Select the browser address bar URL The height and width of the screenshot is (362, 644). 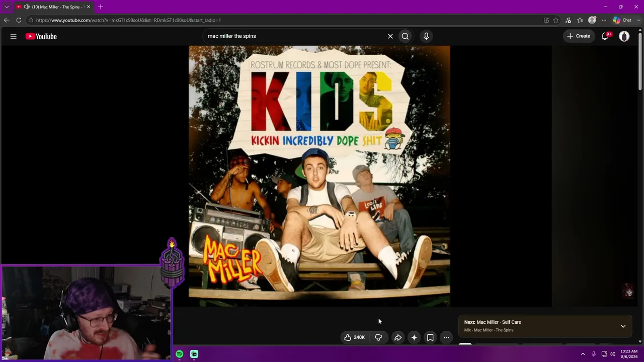[128, 20]
